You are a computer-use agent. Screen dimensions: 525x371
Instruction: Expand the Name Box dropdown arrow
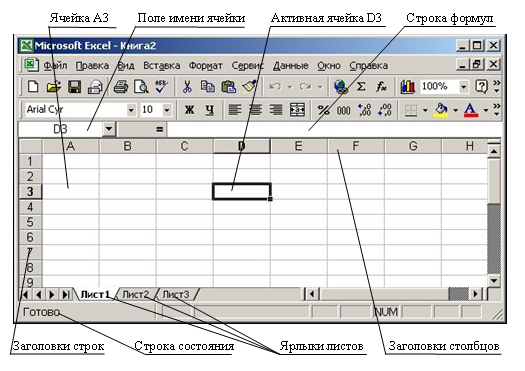point(109,129)
